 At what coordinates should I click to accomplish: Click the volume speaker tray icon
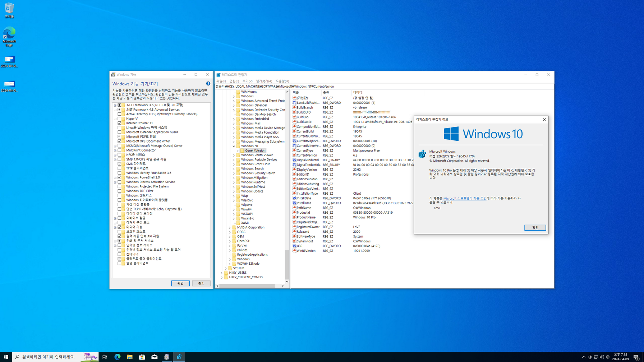pyautogui.click(x=602, y=357)
